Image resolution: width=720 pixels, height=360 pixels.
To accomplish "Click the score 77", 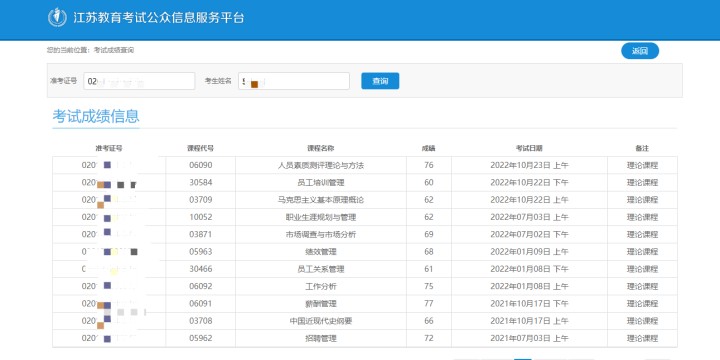I will point(429,304).
